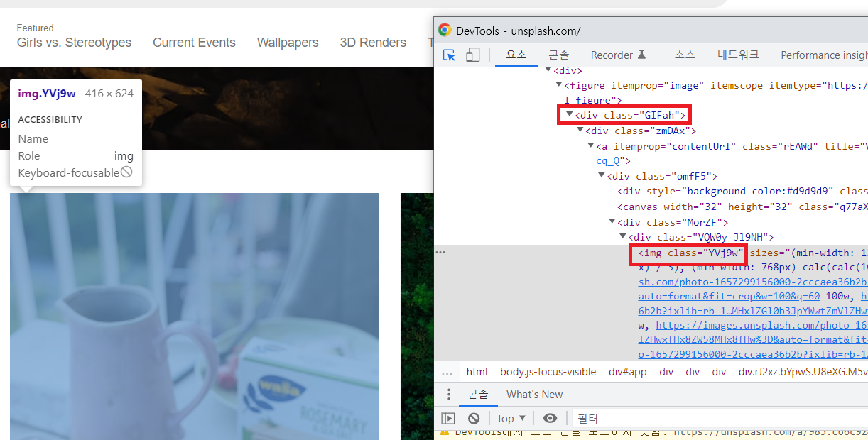Click the Recorder tab's flask icon

[x=641, y=55]
